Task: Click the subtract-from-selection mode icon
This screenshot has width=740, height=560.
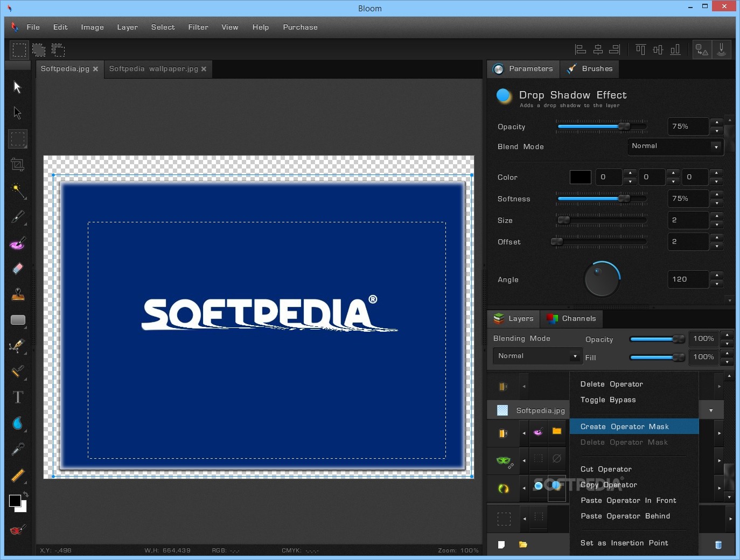Action: (58, 50)
